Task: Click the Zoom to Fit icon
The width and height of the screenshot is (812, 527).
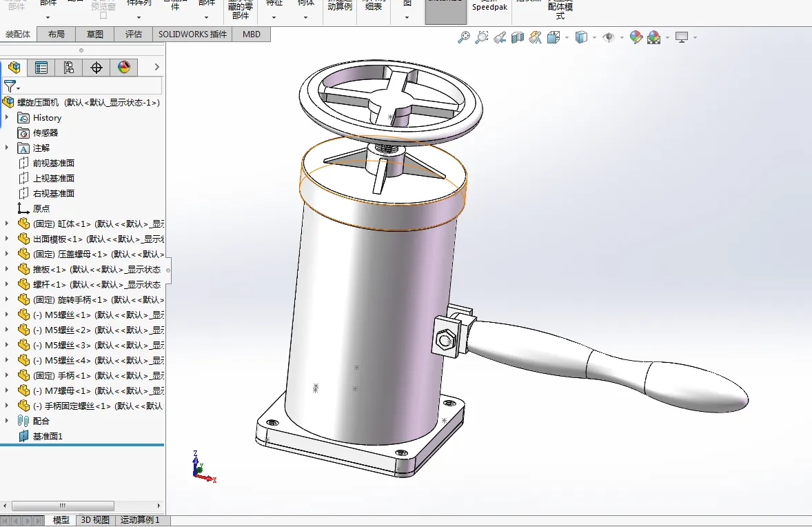Action: (464, 37)
